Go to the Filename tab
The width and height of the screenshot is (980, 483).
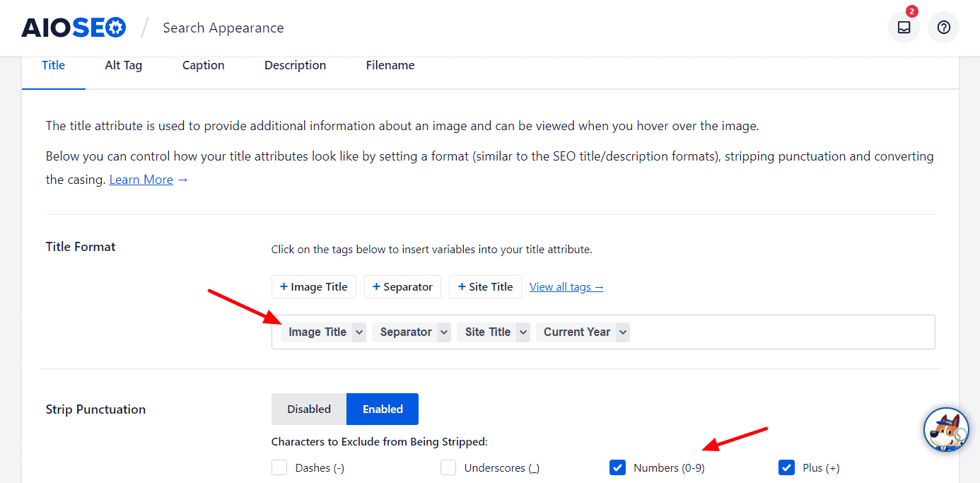[x=390, y=65]
